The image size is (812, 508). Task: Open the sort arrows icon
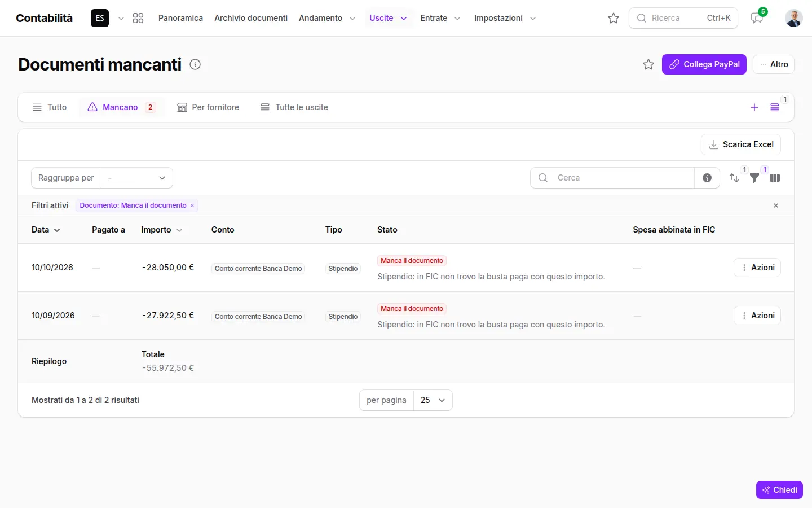click(734, 178)
